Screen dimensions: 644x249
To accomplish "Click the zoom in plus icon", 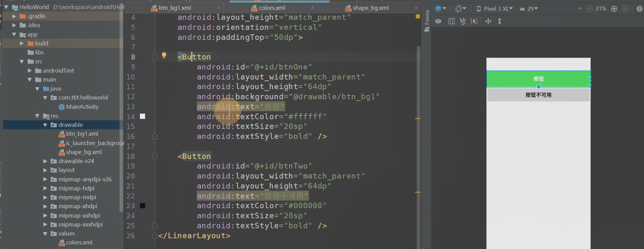I will tap(614, 9).
